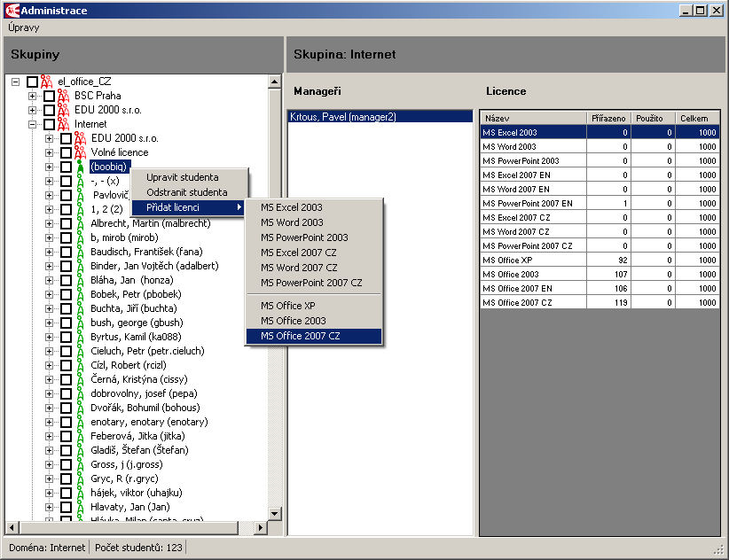Click the student icon of Bobek, Petr
The image size is (729, 560).
80,294
